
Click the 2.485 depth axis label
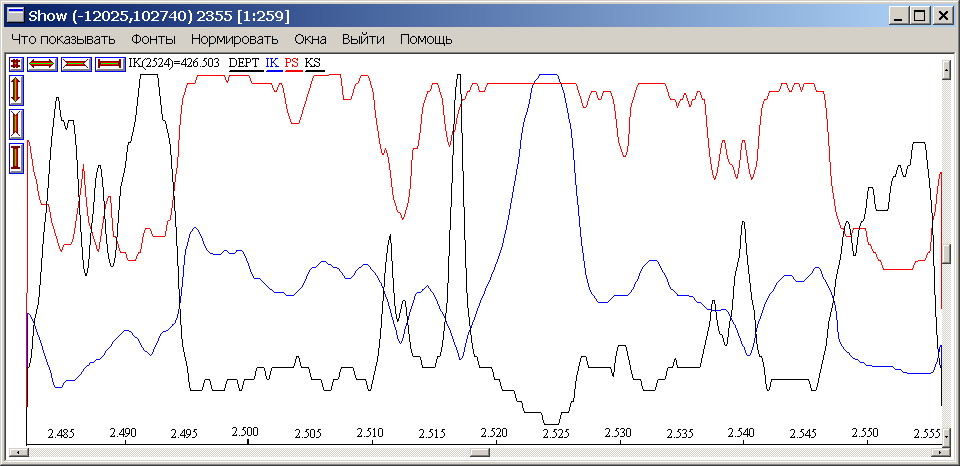61,435
